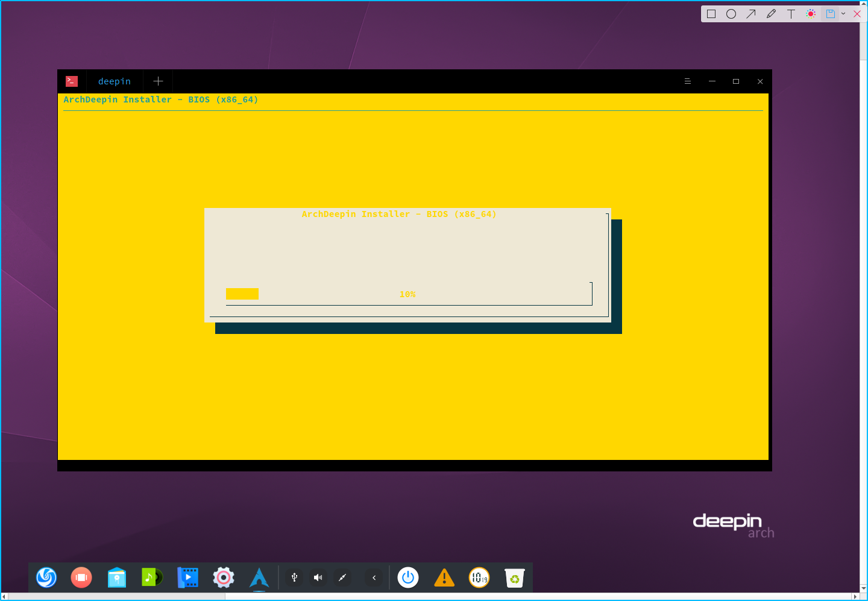The width and height of the screenshot is (868, 601).
Task: Open the trash bin in the dock
Action: click(x=515, y=577)
